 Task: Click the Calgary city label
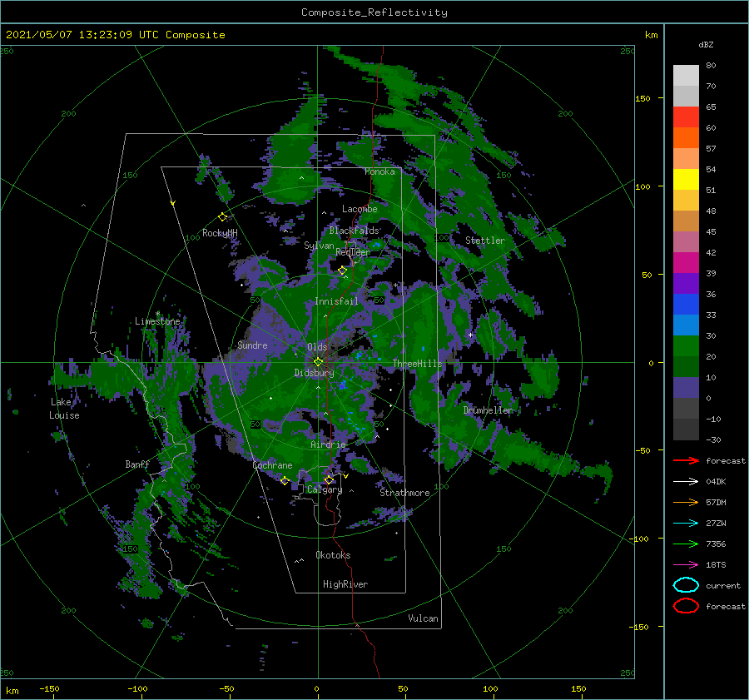(x=325, y=489)
